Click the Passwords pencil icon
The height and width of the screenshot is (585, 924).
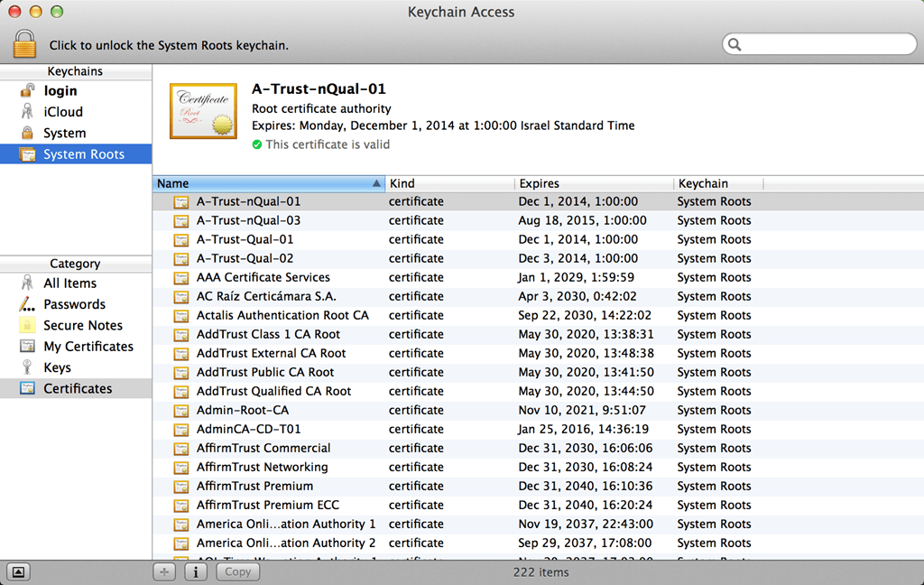27,304
